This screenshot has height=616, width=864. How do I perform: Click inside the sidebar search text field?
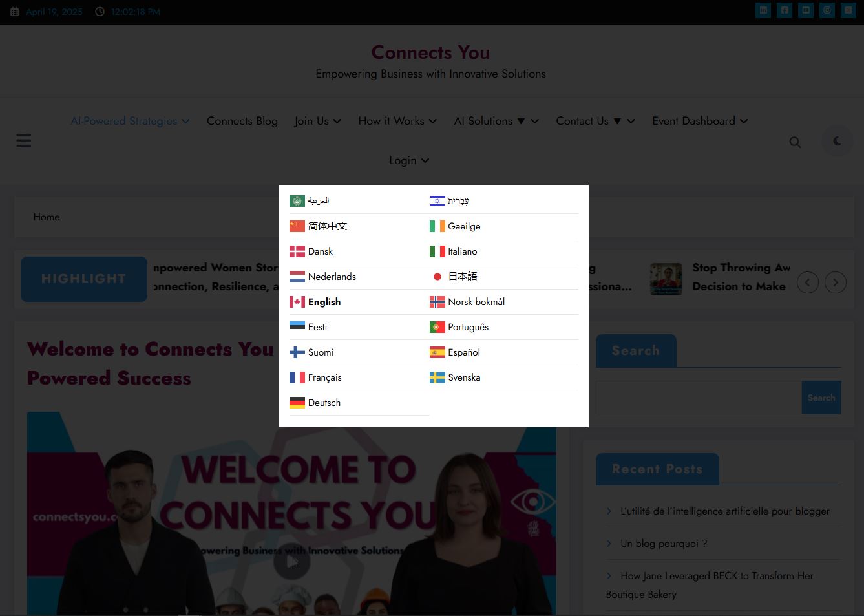(x=699, y=398)
